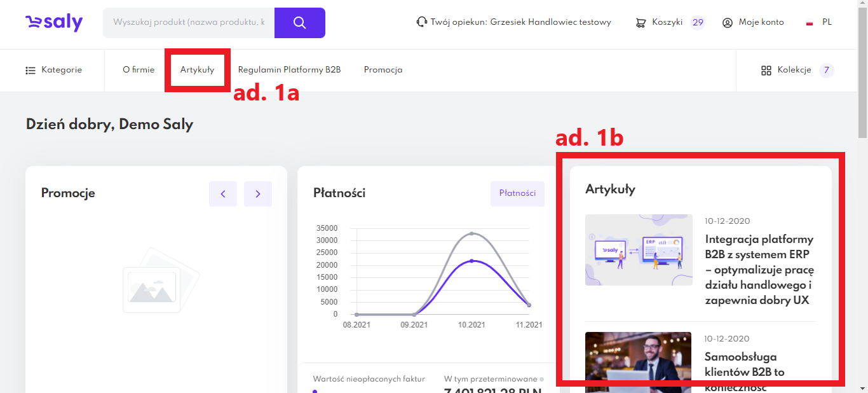Click the Moje konto user icon
Screen dimensions: 868x393
point(728,23)
